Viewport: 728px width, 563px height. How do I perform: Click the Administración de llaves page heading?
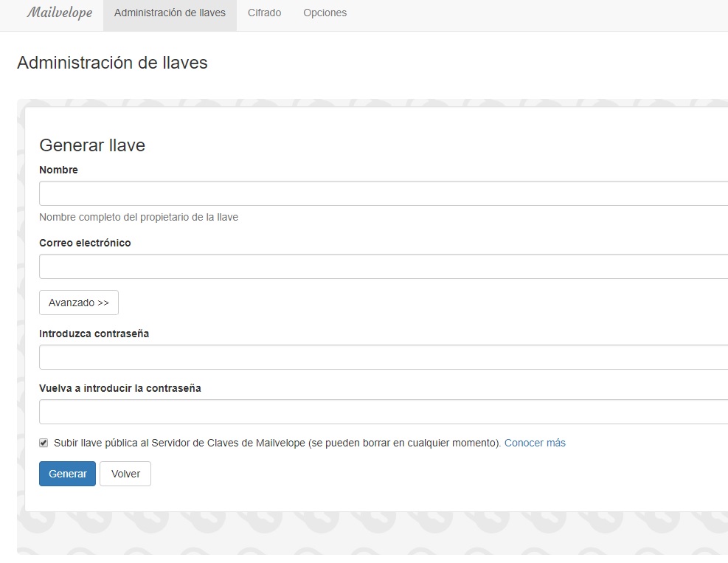113,63
